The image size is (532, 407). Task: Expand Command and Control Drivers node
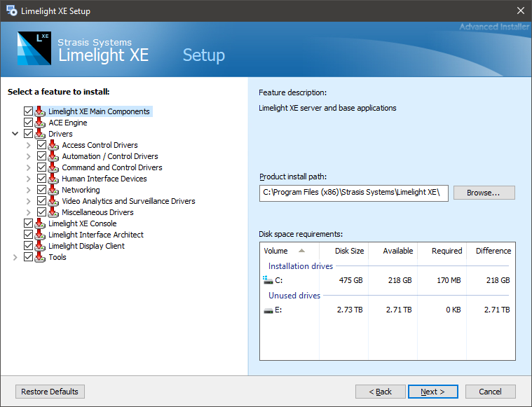(x=29, y=167)
